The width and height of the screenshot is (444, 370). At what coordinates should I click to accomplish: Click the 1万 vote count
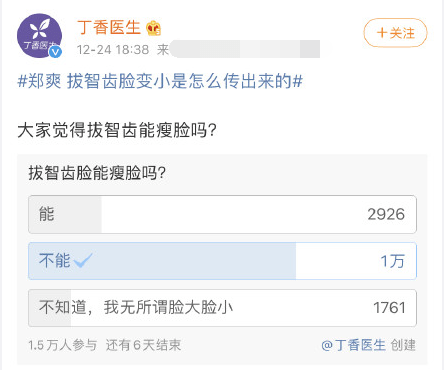[392, 261]
